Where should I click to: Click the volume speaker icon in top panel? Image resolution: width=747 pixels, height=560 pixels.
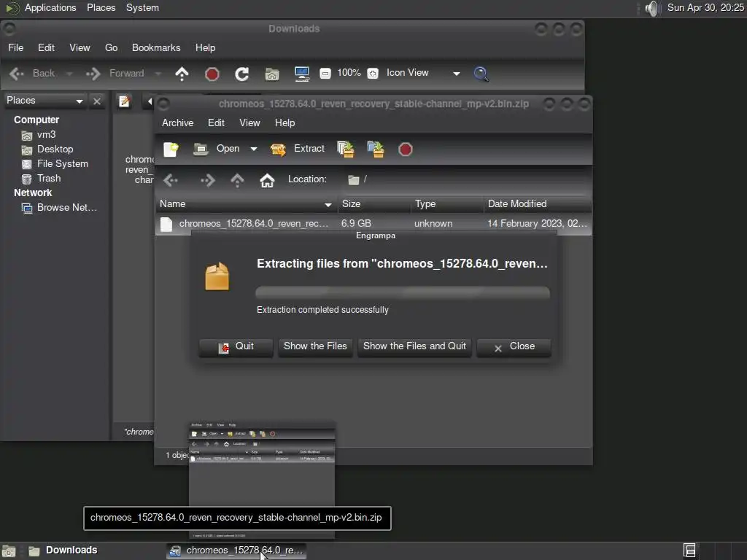(651, 8)
